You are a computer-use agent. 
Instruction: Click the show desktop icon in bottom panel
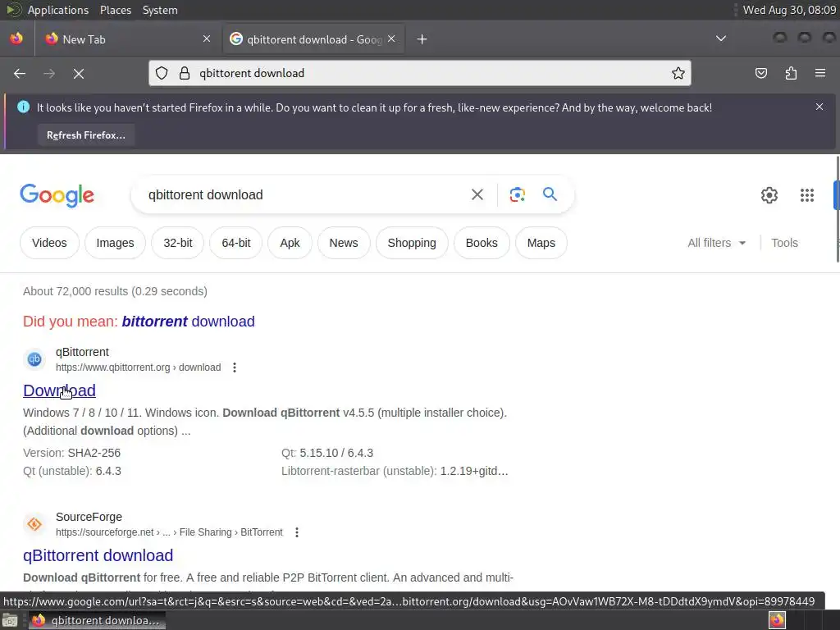(10, 621)
